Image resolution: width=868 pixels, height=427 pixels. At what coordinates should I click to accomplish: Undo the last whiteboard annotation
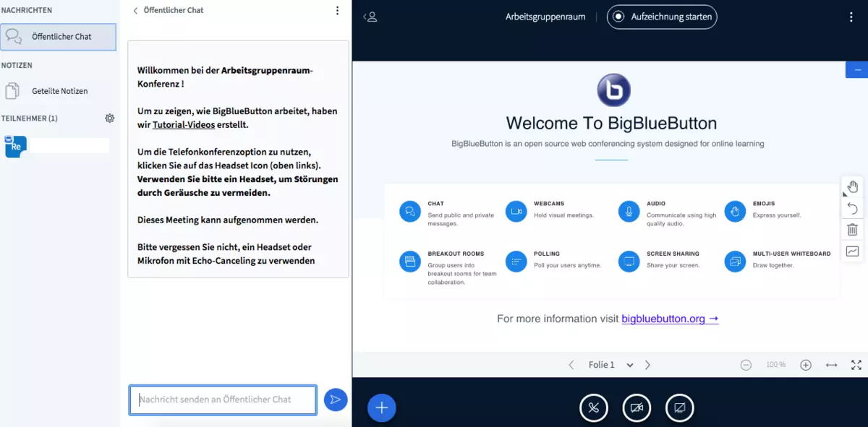click(x=852, y=208)
